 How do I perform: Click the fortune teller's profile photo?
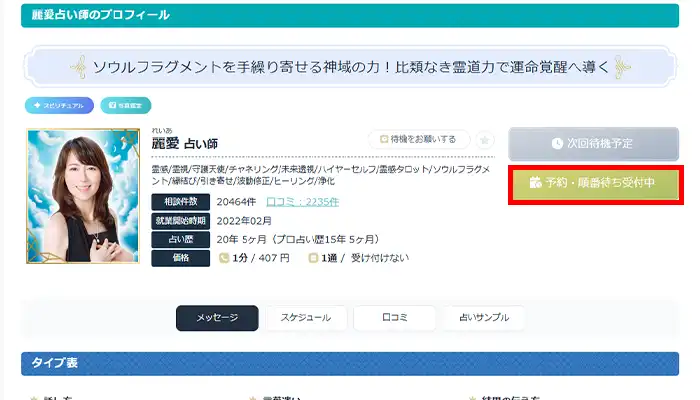[81, 196]
